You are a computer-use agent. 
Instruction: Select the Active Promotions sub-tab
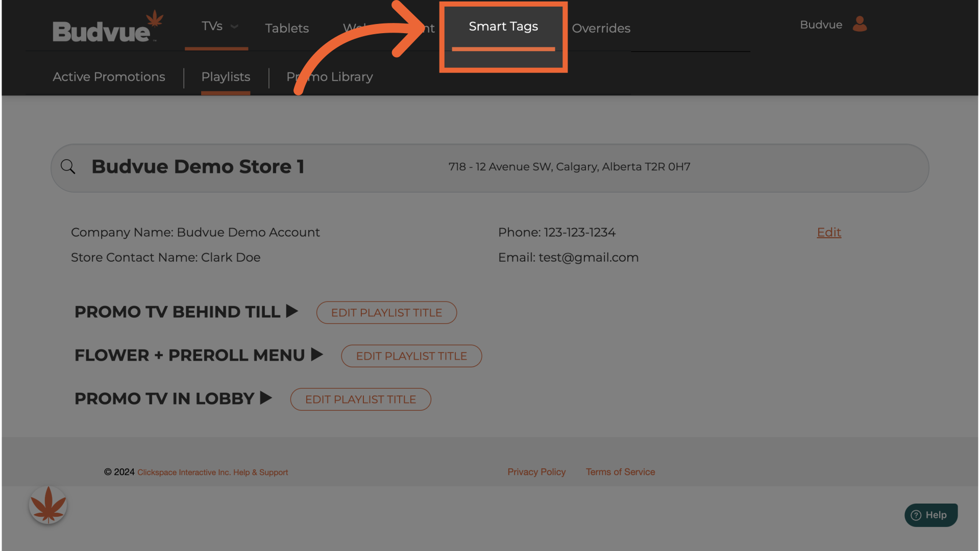[x=109, y=77]
